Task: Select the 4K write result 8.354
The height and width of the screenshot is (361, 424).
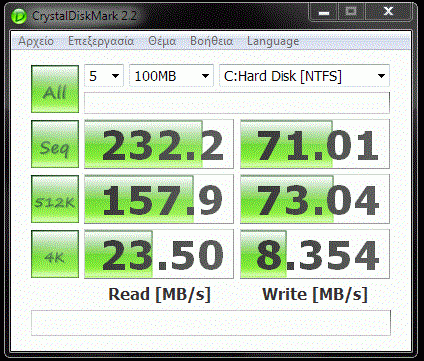Action: [x=315, y=254]
